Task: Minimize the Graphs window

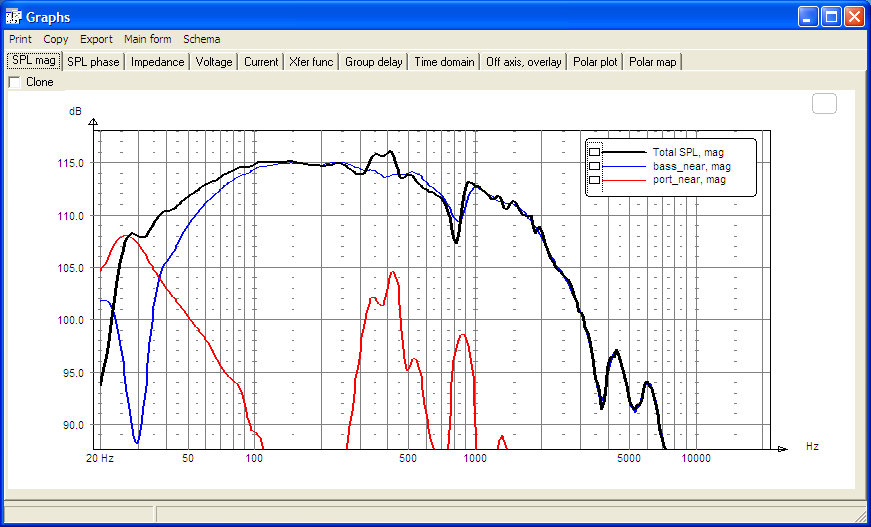Action: 808,17
